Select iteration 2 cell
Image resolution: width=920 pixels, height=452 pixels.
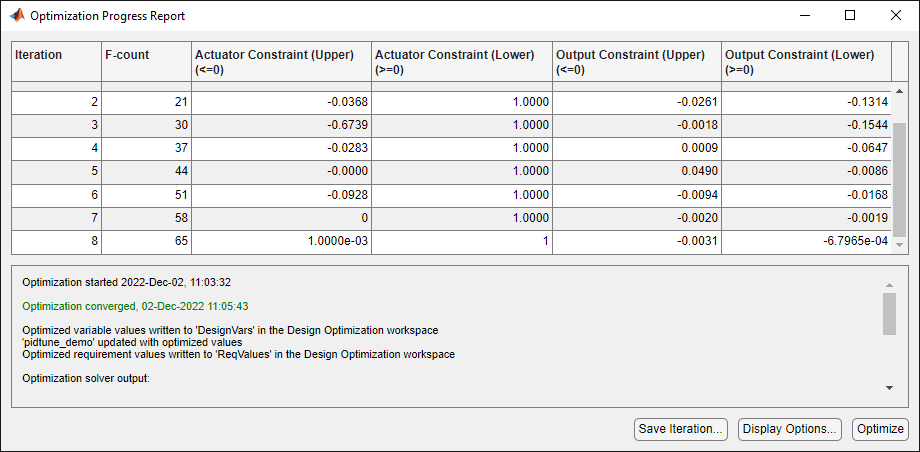(57, 102)
